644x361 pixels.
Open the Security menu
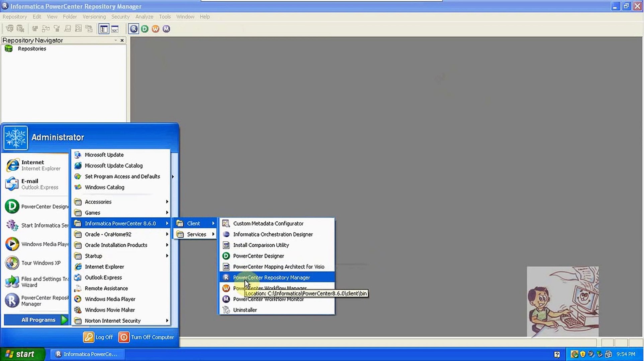pyautogui.click(x=120, y=17)
